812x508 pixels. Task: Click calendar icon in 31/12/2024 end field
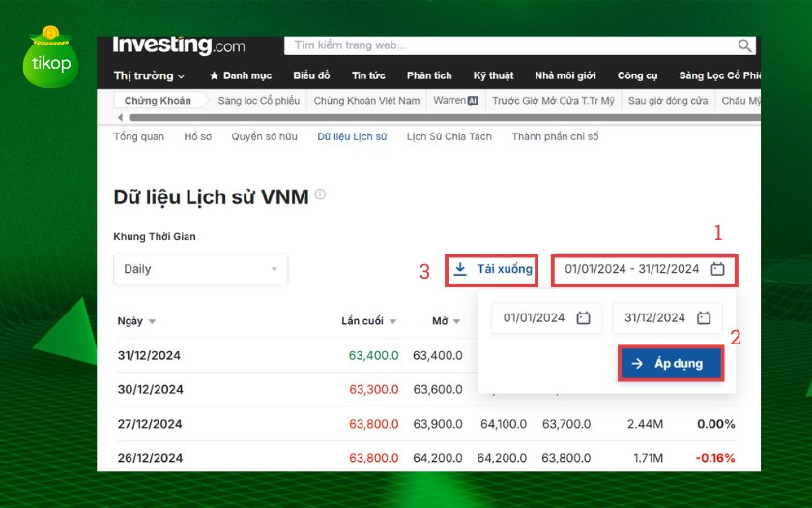pyautogui.click(x=704, y=318)
